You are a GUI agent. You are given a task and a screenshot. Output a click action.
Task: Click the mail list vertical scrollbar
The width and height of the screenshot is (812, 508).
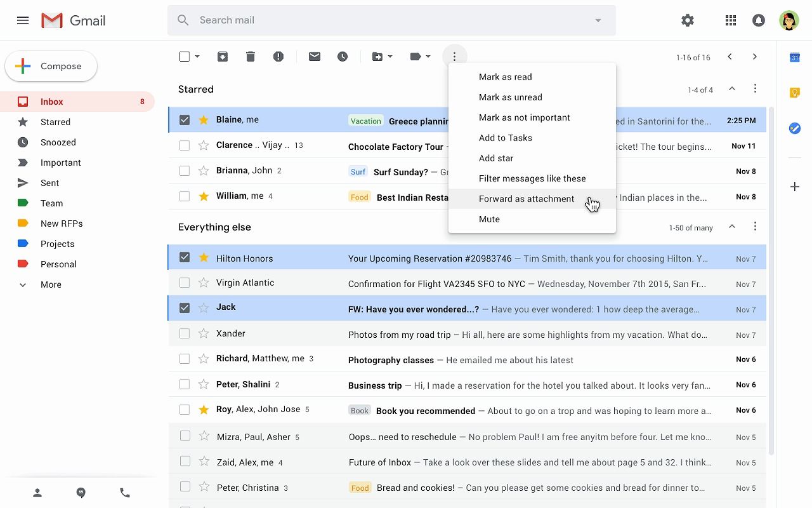click(x=771, y=279)
